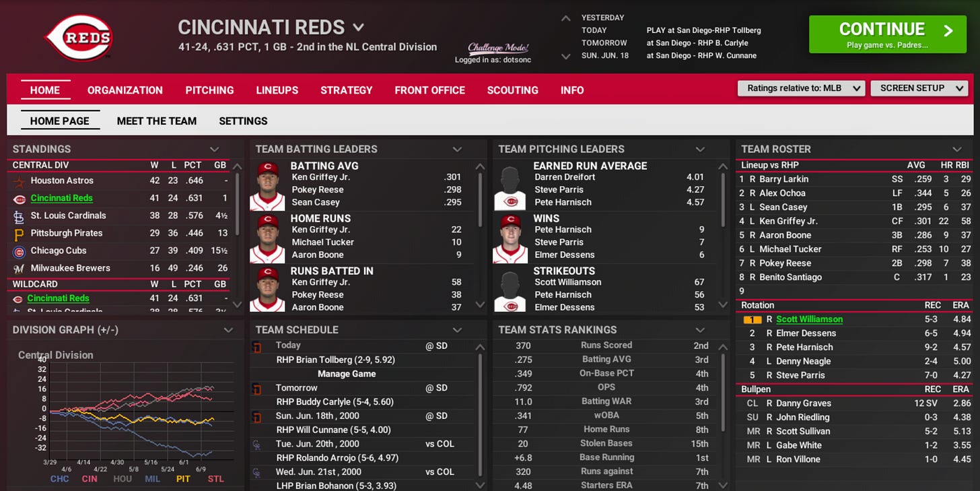
Task: Click the Chicago Cubs logo in standings
Action: [x=19, y=251]
